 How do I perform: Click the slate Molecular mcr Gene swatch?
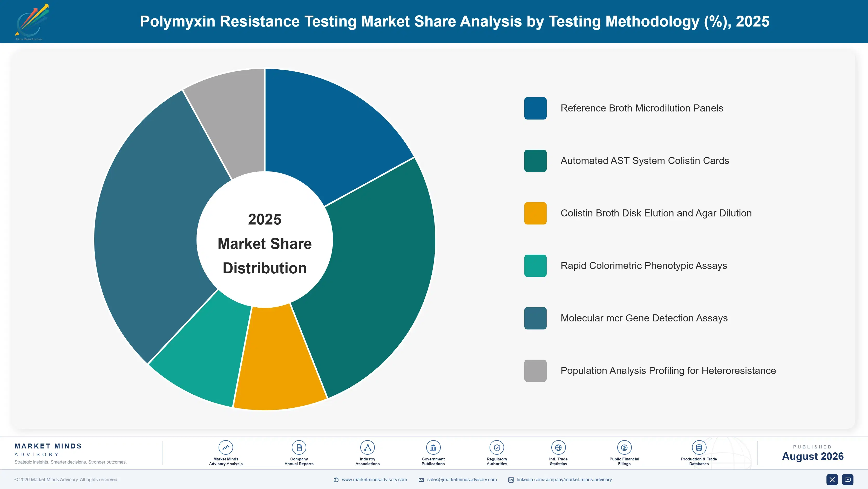535,318
